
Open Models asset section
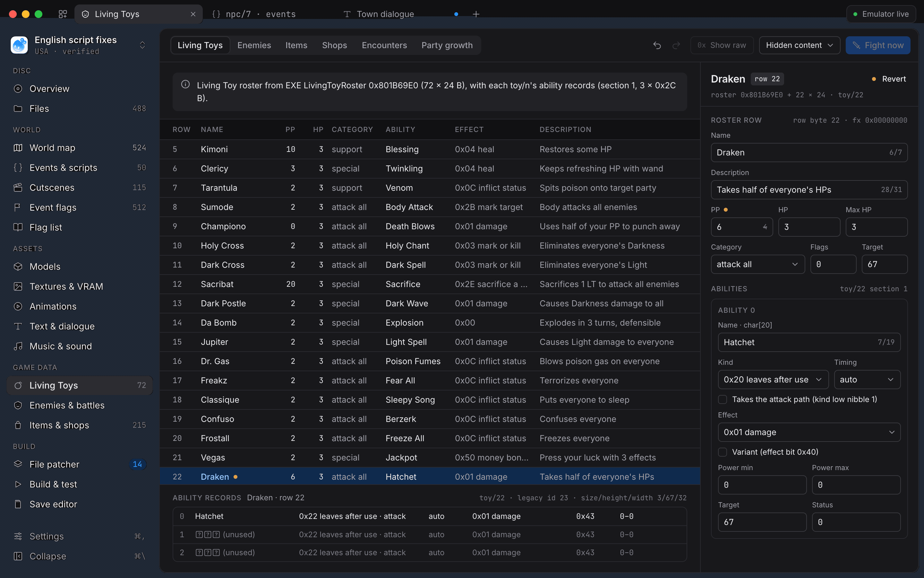point(80,267)
